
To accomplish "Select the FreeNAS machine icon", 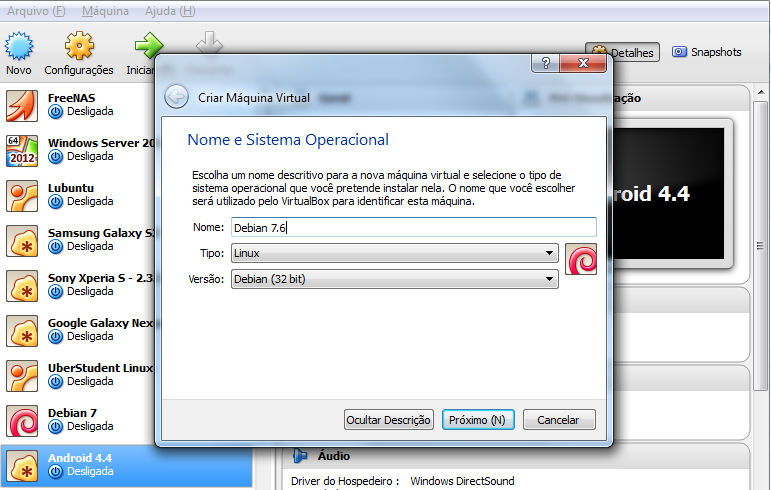I will pos(22,105).
